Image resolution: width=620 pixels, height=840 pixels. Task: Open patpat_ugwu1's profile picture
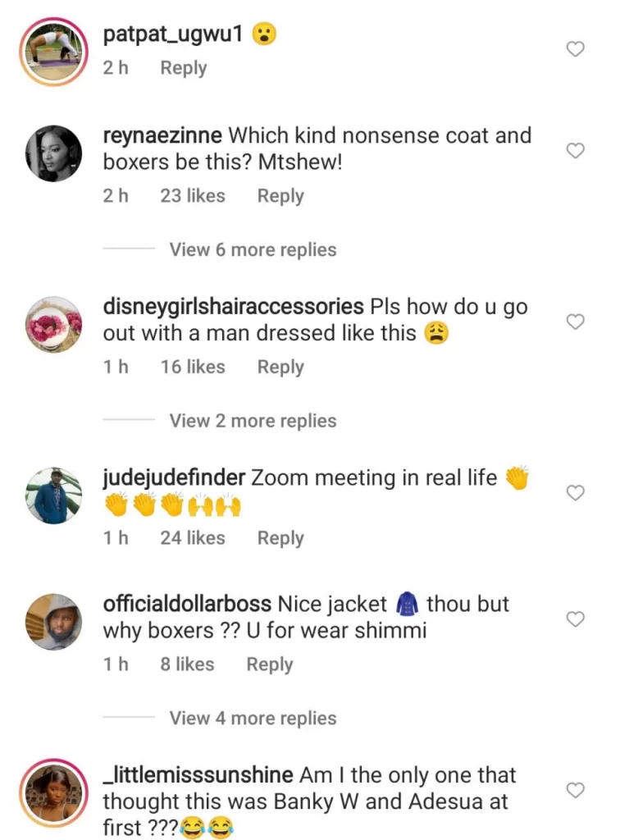[54, 51]
